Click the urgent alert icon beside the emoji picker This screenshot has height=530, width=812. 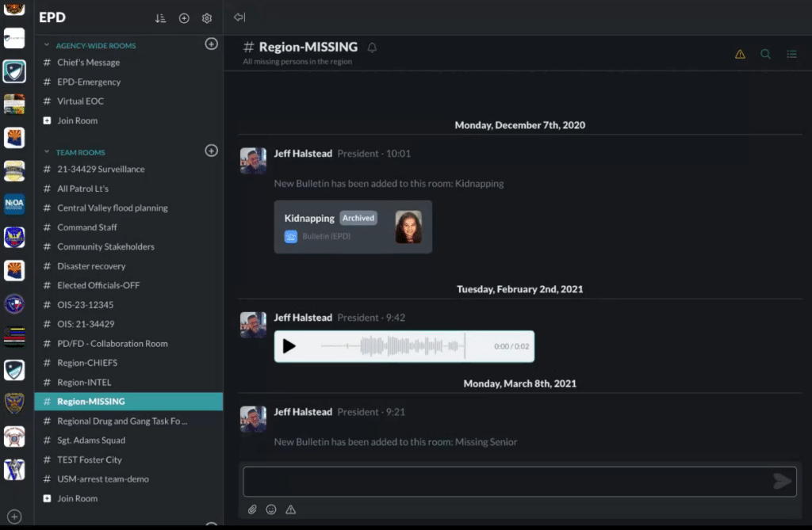click(x=290, y=509)
